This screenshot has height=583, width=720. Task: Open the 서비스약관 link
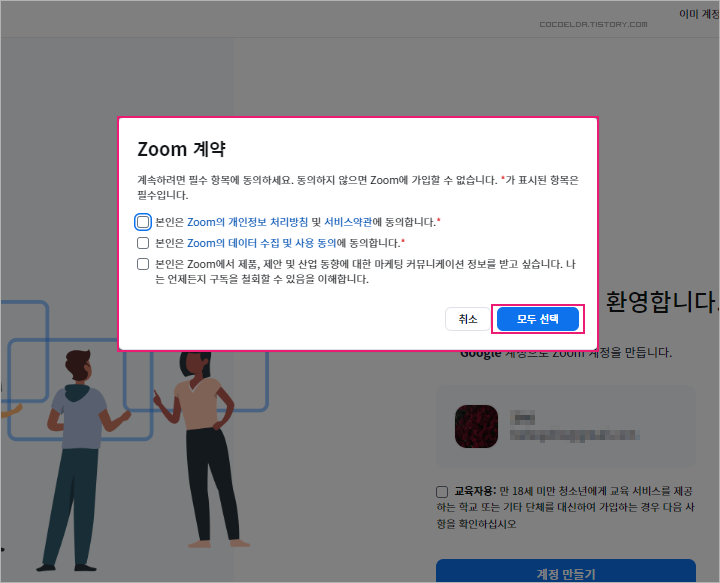pos(348,222)
